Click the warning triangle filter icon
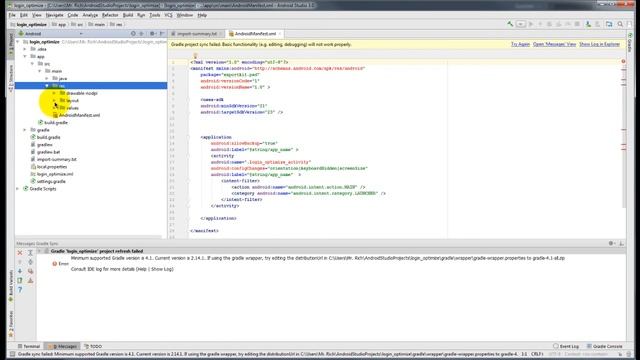Screen dimensions: 640x360 click(30, 280)
